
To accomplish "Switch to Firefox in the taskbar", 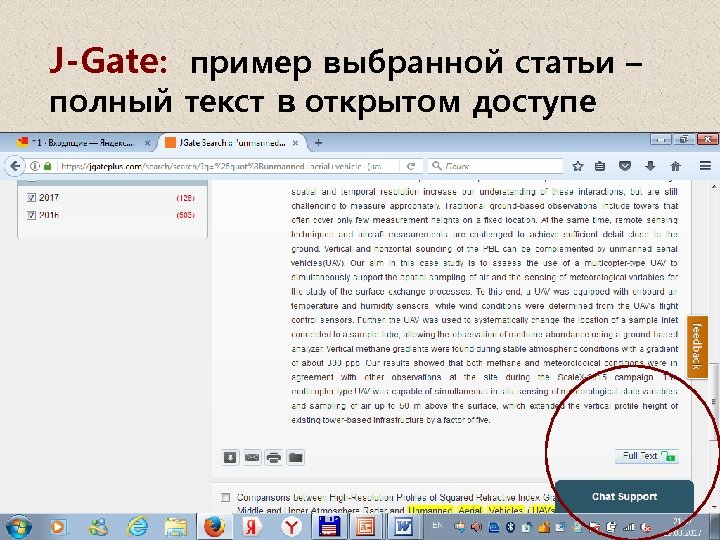I will point(214,527).
